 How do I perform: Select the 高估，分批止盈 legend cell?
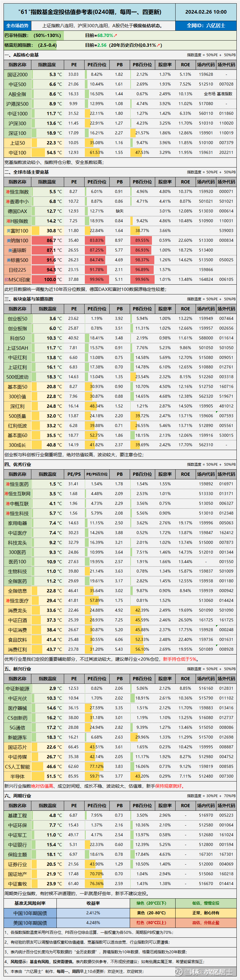[206, 923]
